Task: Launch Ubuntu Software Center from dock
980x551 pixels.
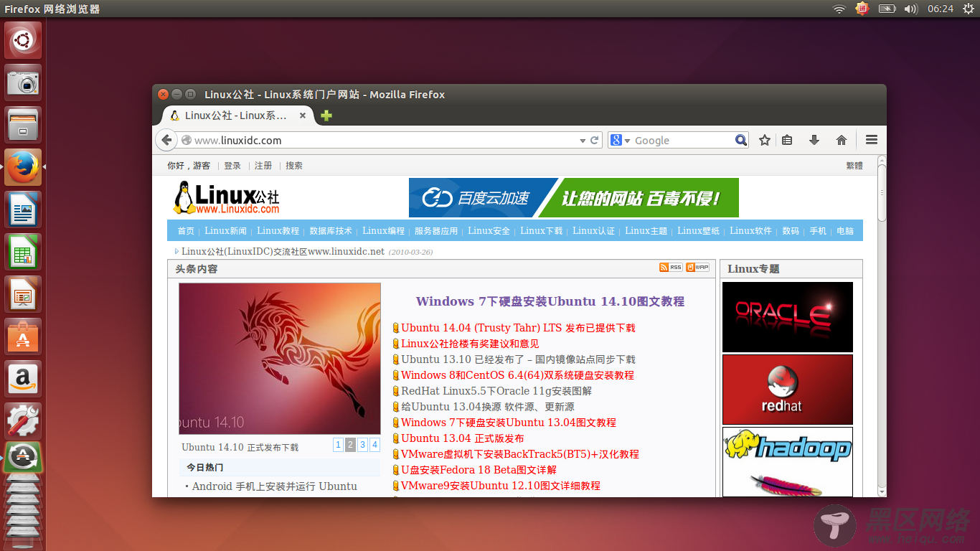Action: pos(24,336)
